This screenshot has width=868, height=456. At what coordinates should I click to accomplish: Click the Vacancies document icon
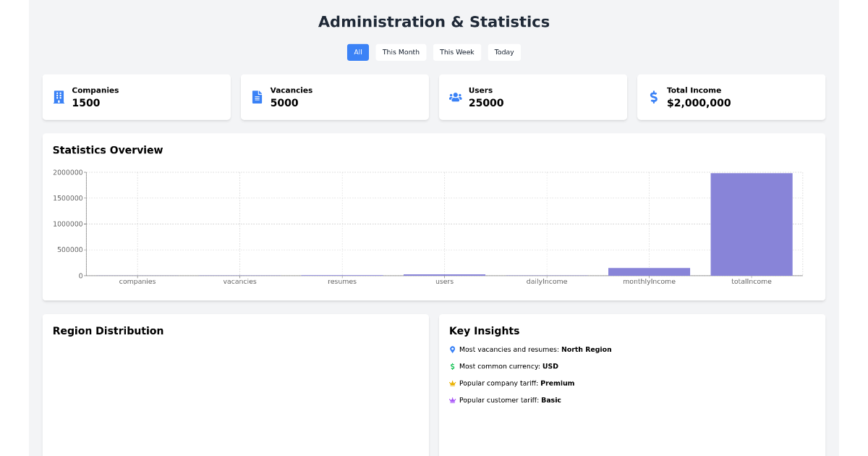tap(257, 96)
